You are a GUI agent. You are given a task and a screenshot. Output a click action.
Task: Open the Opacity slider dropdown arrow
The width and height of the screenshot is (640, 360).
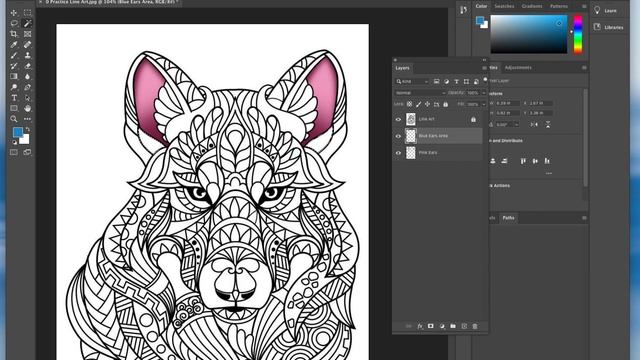(484, 93)
